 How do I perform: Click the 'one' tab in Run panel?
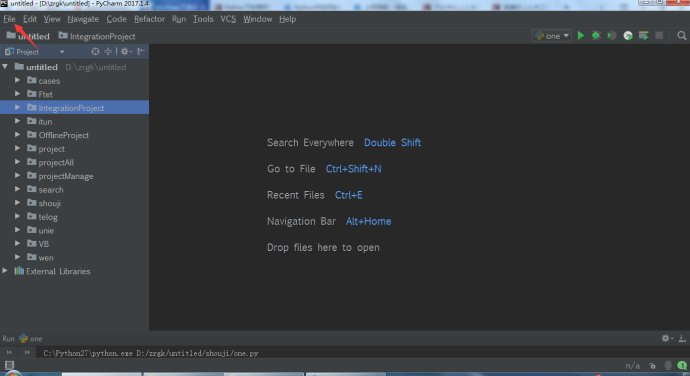[31, 339]
